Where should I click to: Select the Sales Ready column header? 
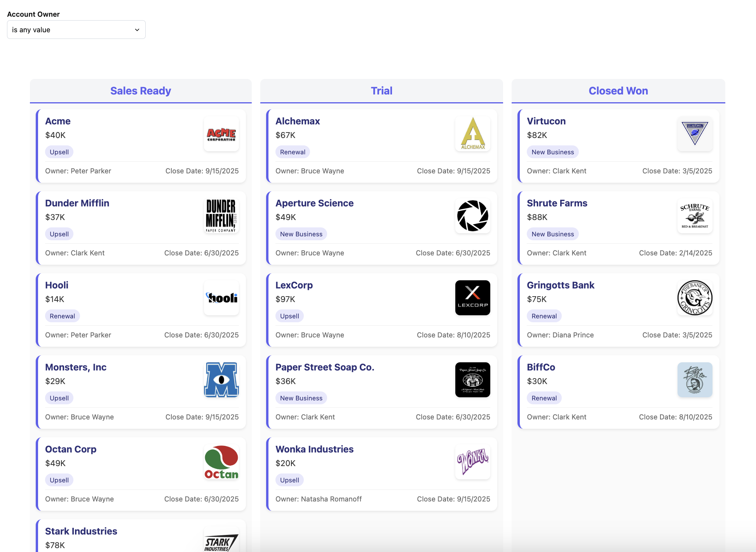[141, 91]
